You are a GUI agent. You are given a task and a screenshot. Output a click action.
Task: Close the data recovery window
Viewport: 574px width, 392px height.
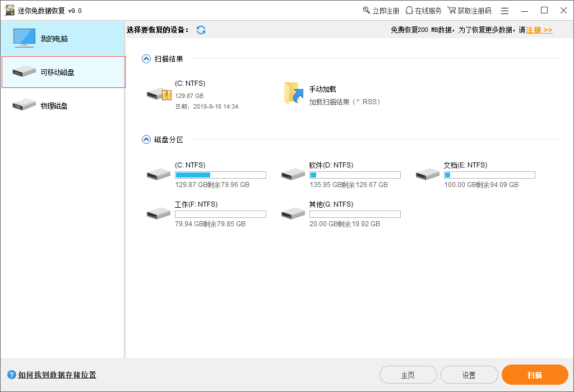point(564,11)
